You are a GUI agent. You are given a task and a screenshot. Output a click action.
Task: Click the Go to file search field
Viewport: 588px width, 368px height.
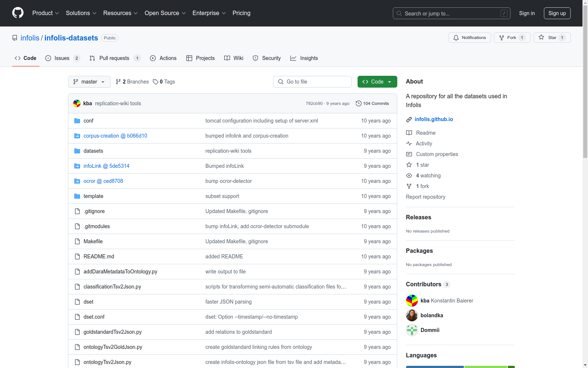click(x=312, y=82)
